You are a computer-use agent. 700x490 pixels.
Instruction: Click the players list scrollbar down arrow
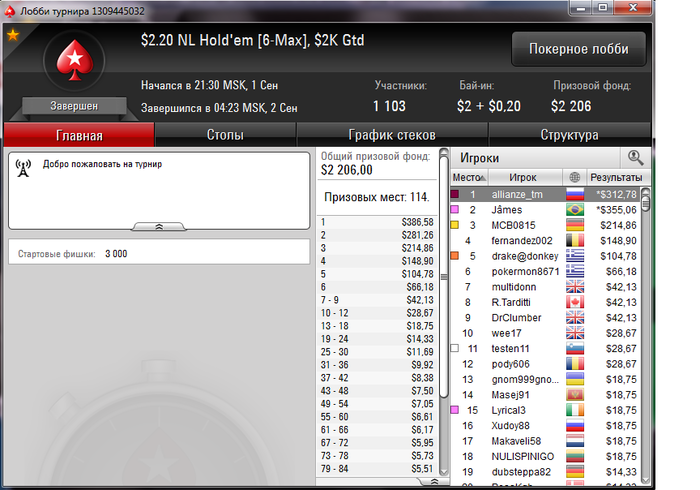pyautogui.click(x=645, y=480)
